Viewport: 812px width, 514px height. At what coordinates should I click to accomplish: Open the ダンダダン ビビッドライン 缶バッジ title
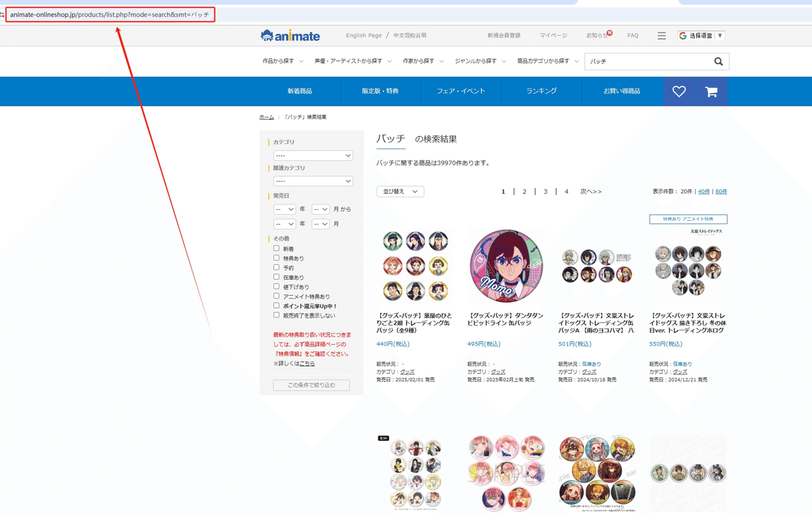[505, 319]
